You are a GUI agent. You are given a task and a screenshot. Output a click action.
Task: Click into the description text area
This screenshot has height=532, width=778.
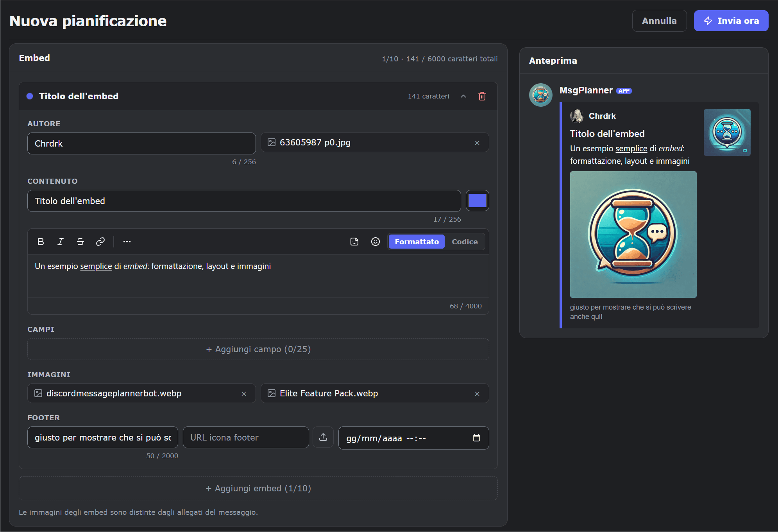(258, 276)
